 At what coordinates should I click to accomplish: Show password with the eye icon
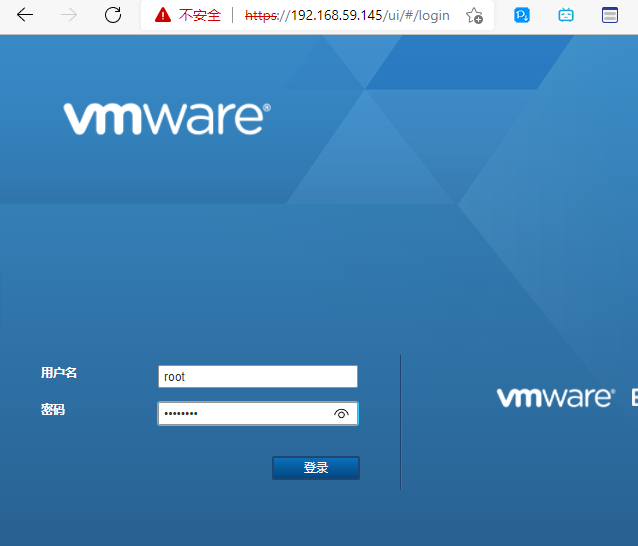[x=341, y=414]
